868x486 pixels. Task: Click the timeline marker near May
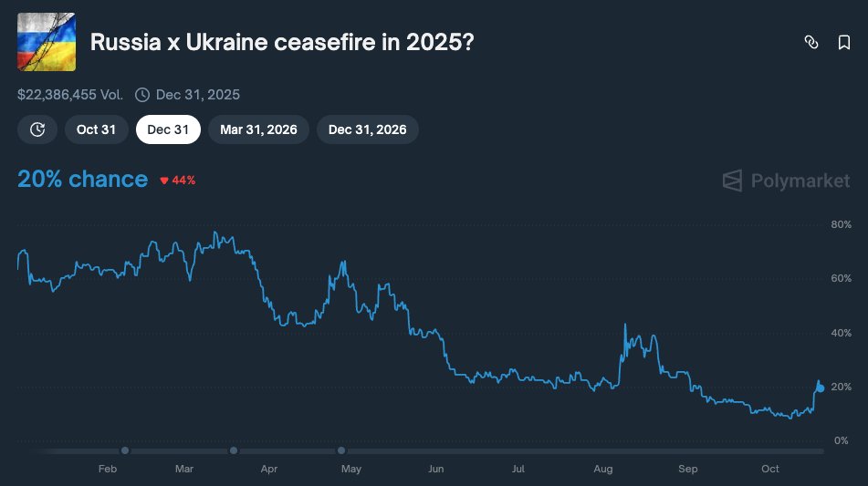pyautogui.click(x=341, y=450)
